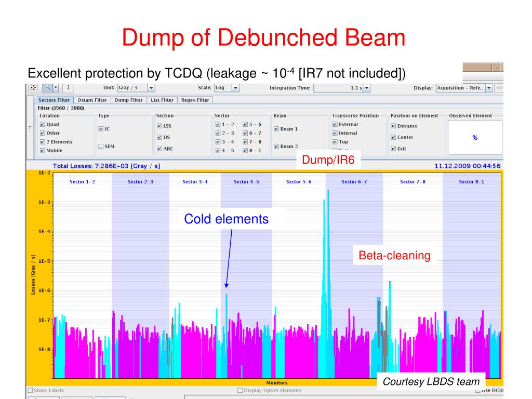Toggle External transverse position checkbox

[x=335, y=124]
